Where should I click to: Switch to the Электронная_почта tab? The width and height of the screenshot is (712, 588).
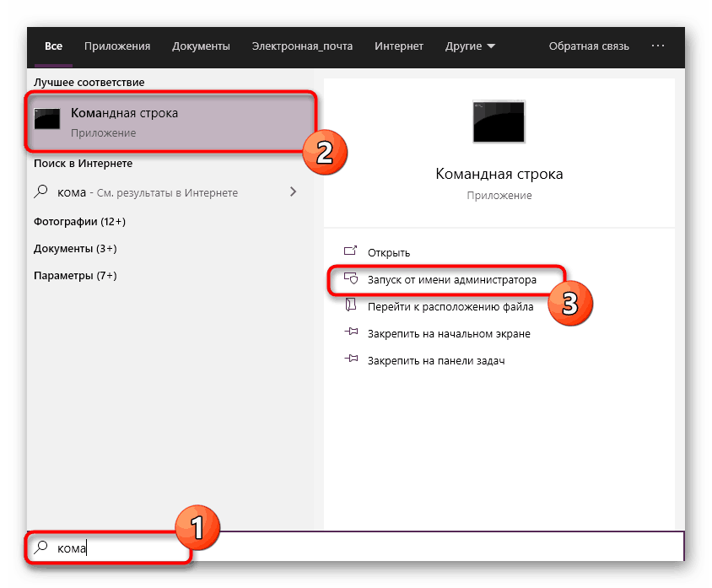point(301,46)
